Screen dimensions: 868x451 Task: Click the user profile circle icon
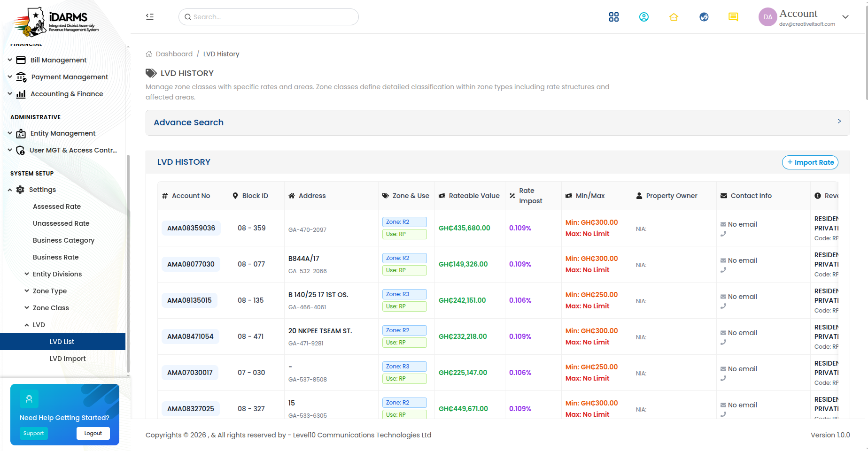click(644, 17)
